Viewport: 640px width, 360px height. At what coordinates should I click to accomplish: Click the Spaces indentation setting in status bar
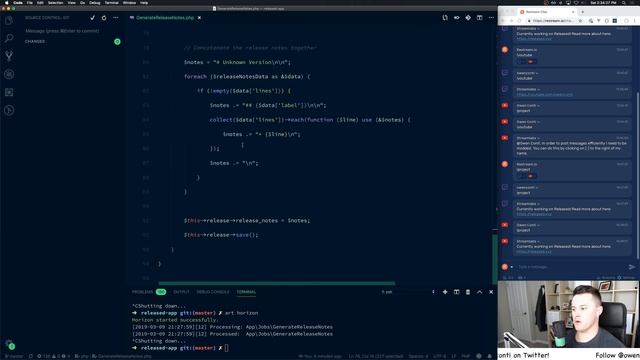tap(418, 356)
